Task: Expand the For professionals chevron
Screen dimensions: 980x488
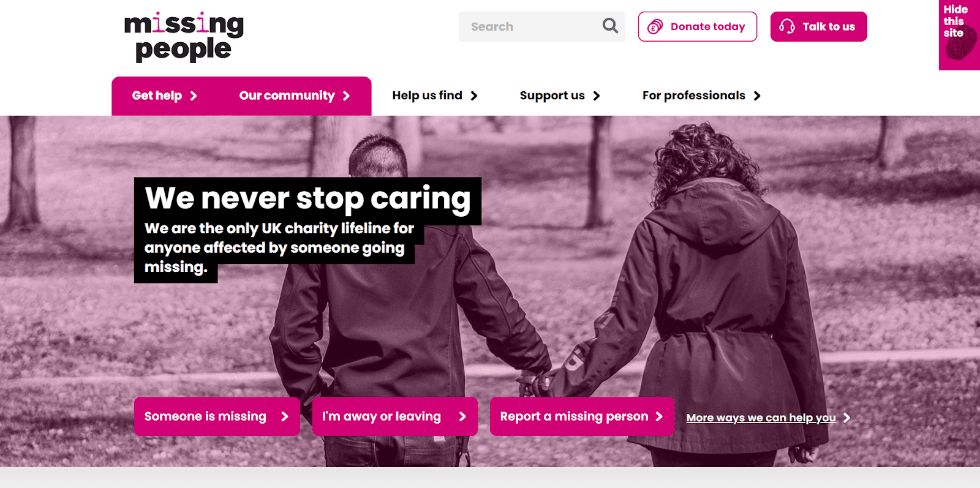Action: pyautogui.click(x=757, y=96)
